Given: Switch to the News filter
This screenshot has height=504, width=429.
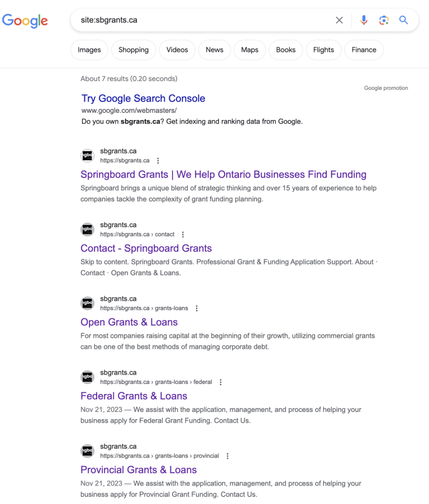Looking at the screenshot, I should 214,50.
